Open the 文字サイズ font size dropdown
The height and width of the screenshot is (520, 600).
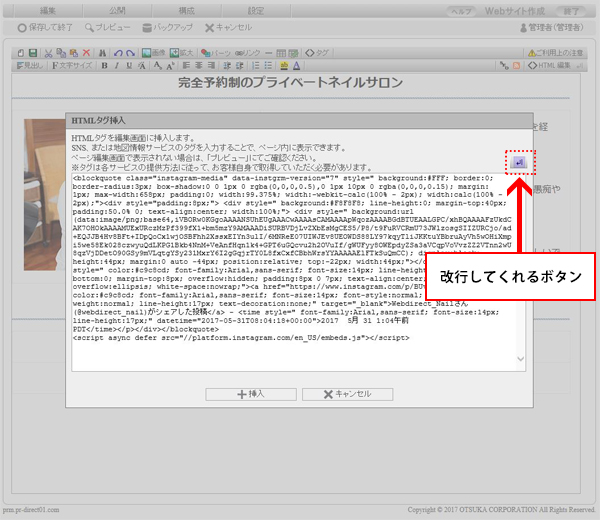point(72,65)
